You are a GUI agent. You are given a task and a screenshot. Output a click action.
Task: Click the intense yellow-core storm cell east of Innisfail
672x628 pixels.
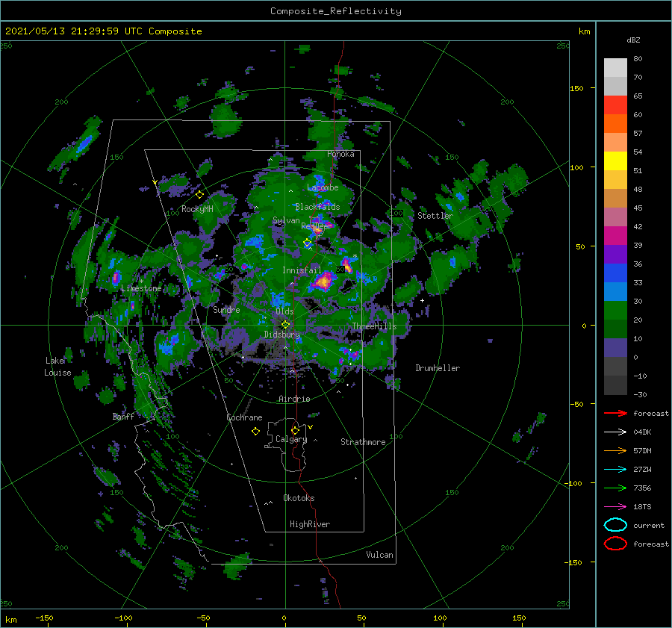[323, 282]
